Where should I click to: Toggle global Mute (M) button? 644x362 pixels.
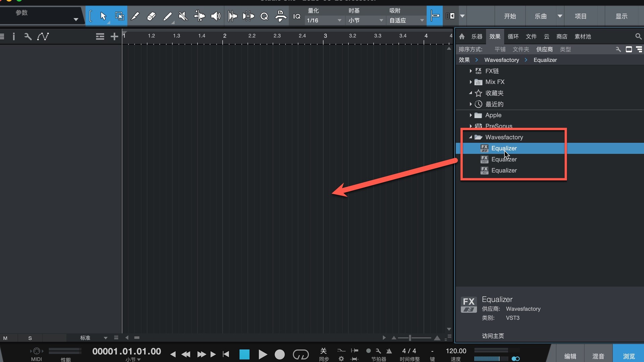[x=5, y=338]
